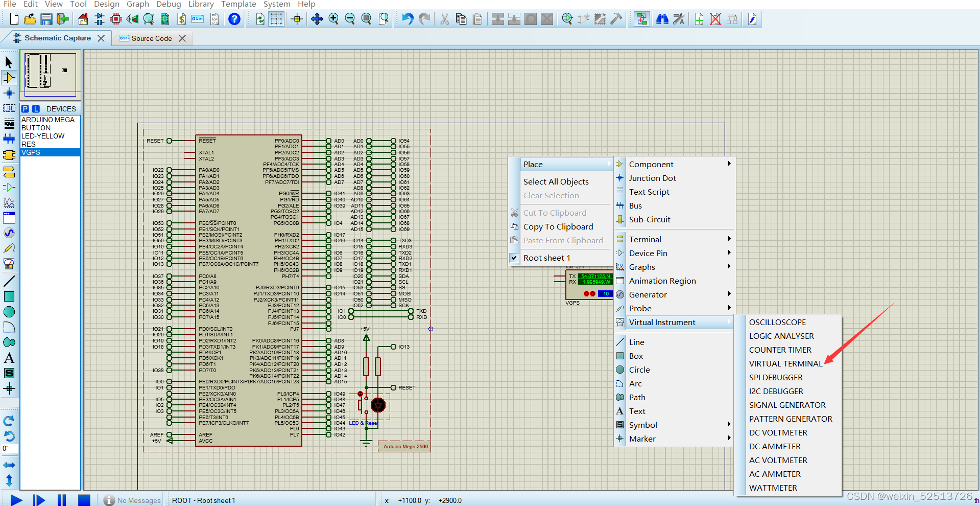Select VIRTUAL TERMINAL from instrument list

click(785, 364)
